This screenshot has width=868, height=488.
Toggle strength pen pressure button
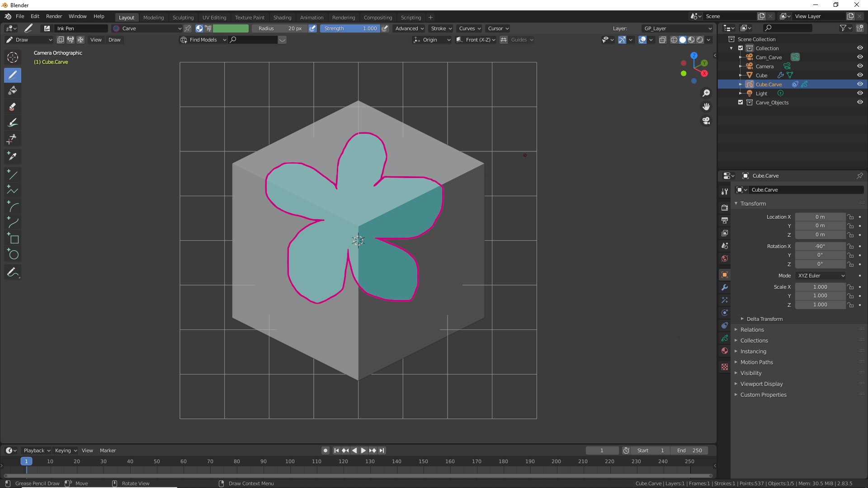coord(385,28)
